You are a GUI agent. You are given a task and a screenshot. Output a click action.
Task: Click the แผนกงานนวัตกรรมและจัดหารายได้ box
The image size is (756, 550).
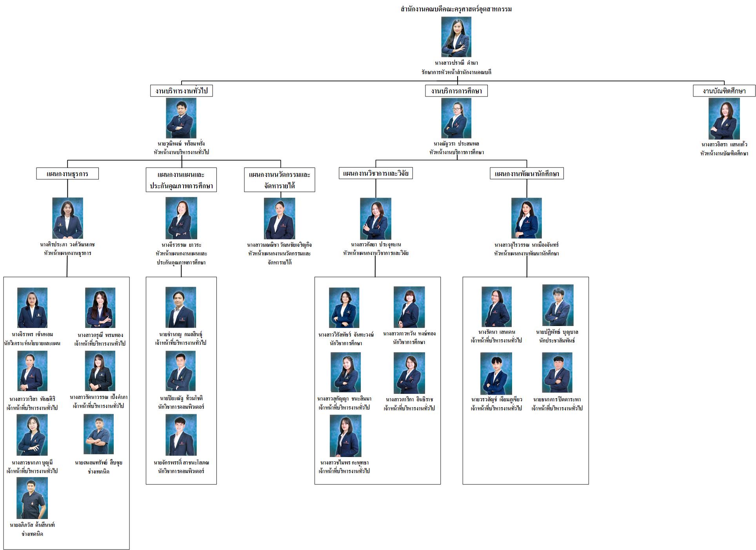click(279, 180)
